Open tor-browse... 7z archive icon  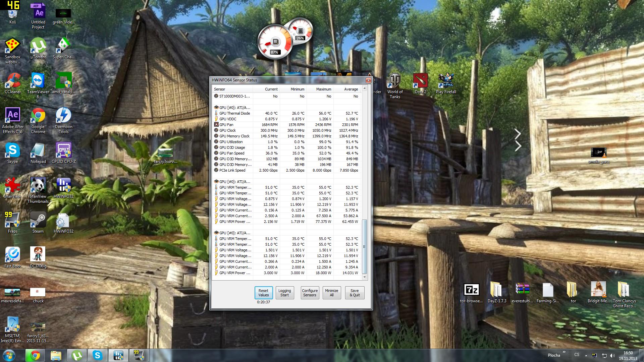471,293
